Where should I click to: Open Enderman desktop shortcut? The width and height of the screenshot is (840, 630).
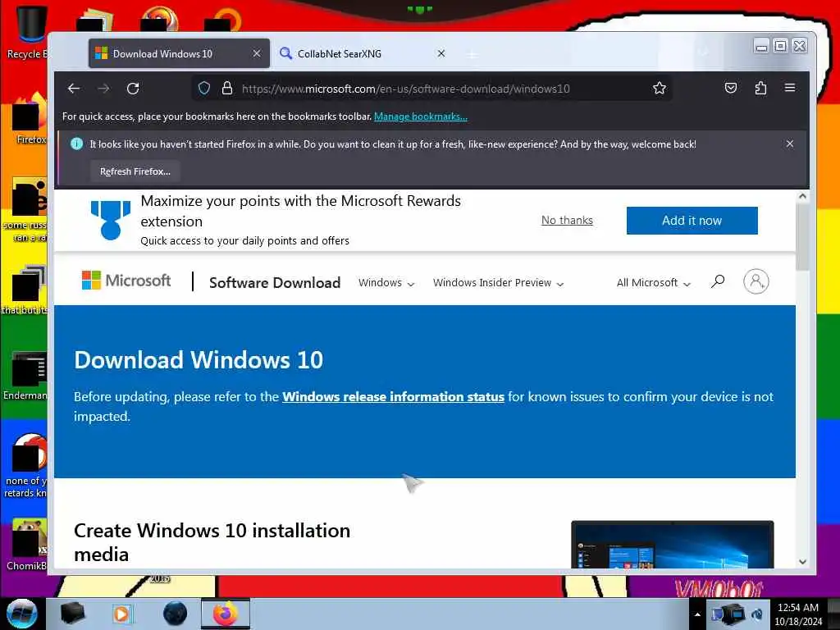(x=27, y=375)
